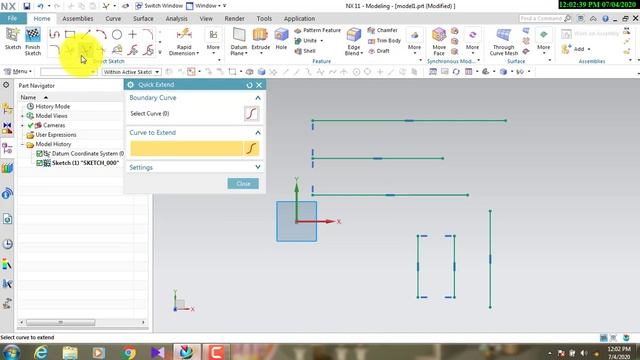Switch to the Assemblies tab
The image size is (640, 360).
click(x=78, y=18)
